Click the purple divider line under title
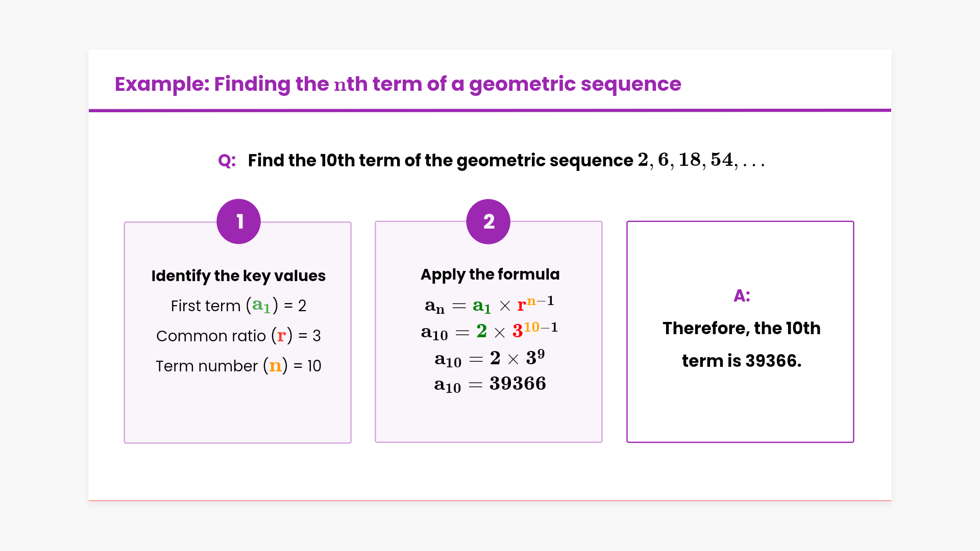This screenshot has height=551, width=980. point(490,110)
